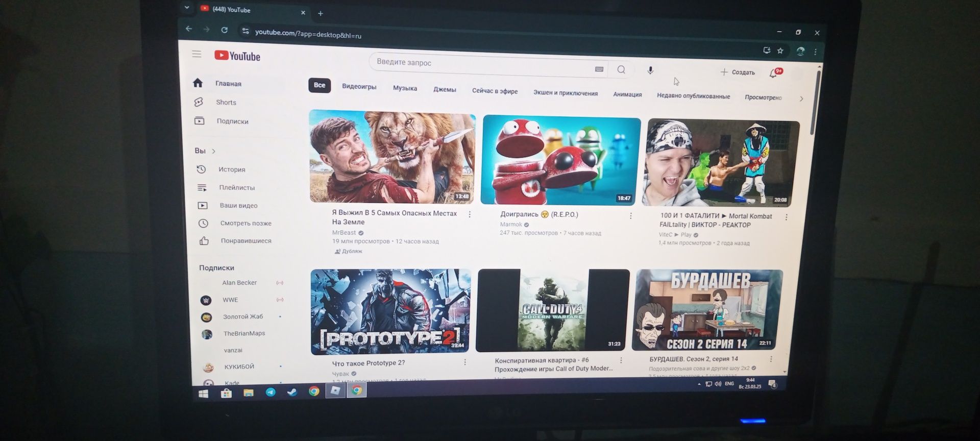Show more category chips with the right arrow

(x=801, y=99)
